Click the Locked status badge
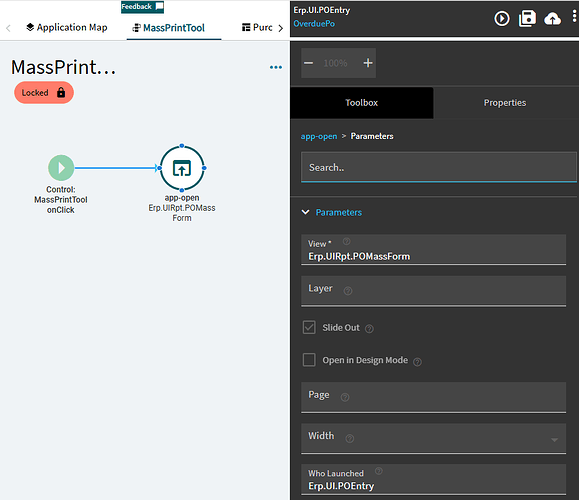Screen dimensions: 579x500 (x=44, y=93)
